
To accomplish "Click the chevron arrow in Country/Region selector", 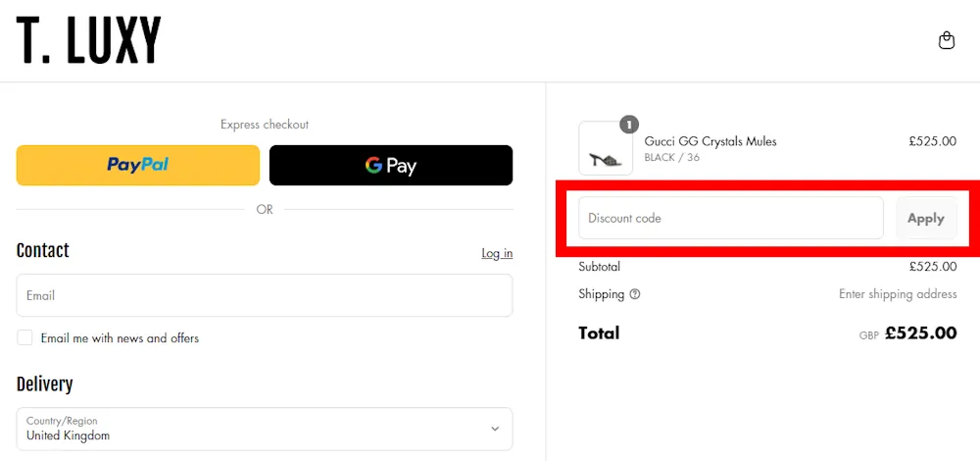I will [495, 429].
